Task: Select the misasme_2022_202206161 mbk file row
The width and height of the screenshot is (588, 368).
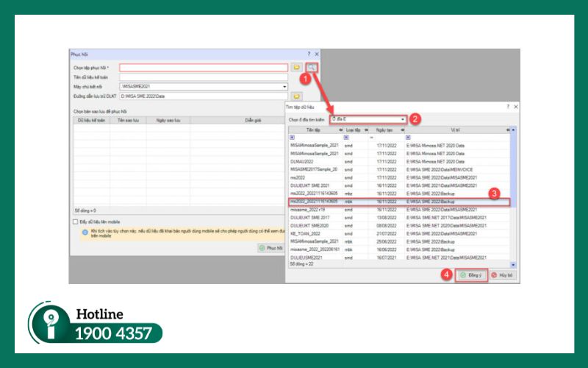Action: pyautogui.click(x=399, y=250)
